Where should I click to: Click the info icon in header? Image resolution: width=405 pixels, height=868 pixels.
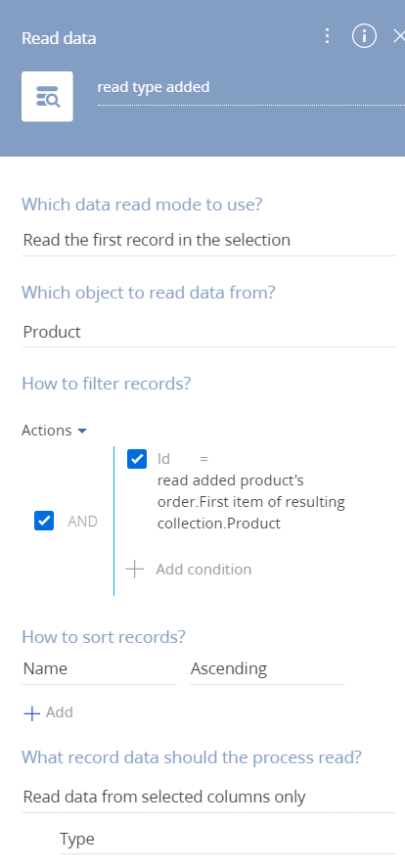pos(364,36)
